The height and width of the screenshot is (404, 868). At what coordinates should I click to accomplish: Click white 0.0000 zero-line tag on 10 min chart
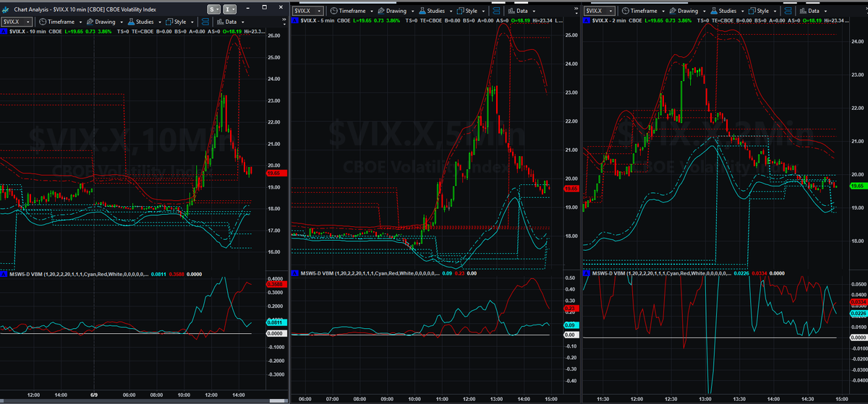coord(276,333)
